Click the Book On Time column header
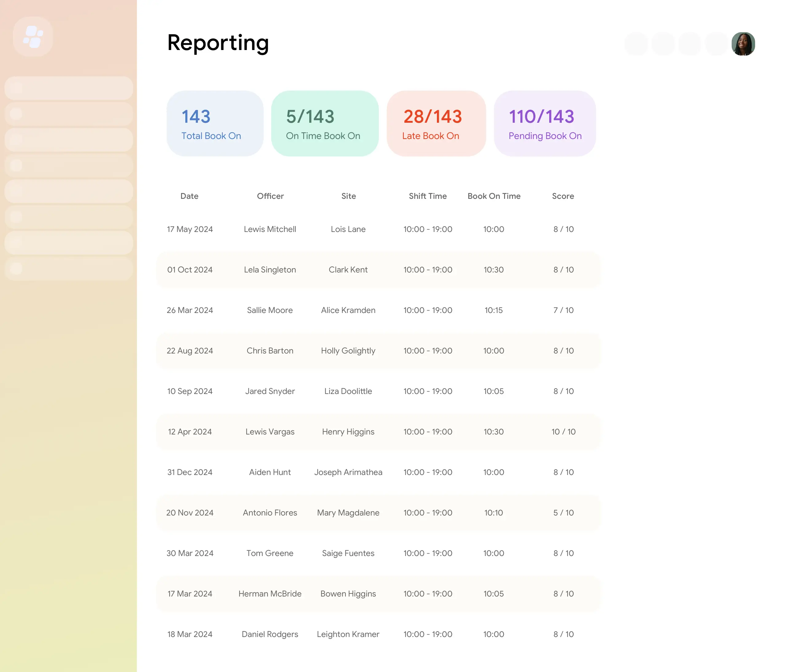787x672 pixels. click(494, 196)
